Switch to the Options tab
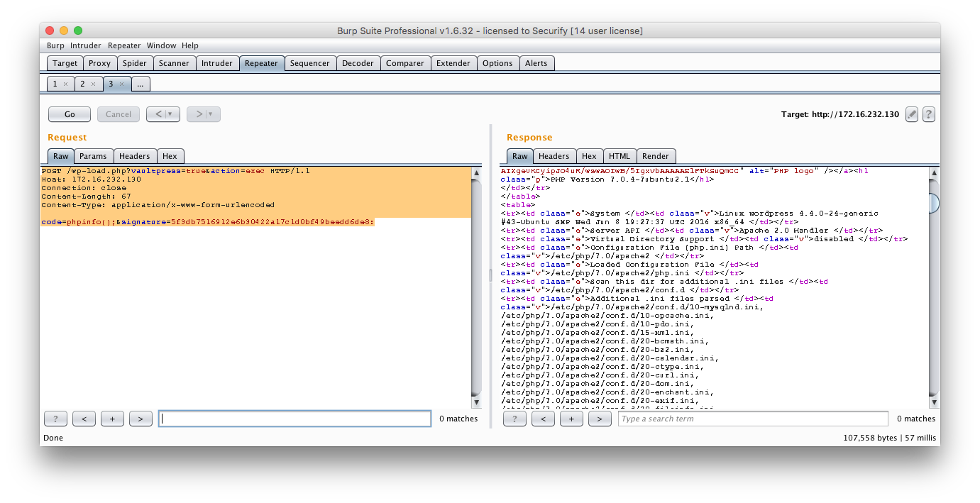This screenshot has width=980, height=503. (x=497, y=63)
